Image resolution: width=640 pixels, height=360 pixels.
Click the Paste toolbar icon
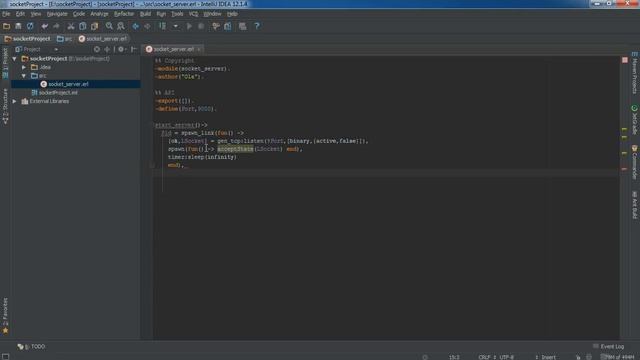click(x=95, y=26)
